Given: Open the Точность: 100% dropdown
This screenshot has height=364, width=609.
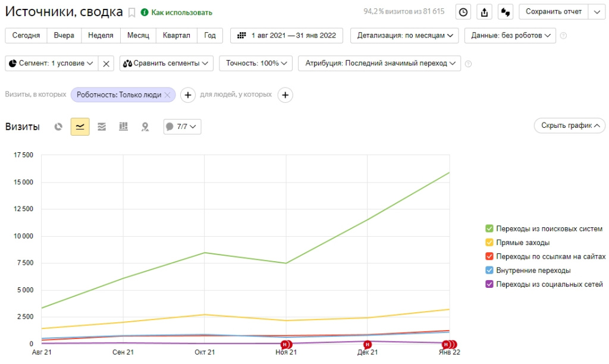Looking at the screenshot, I should 256,63.
